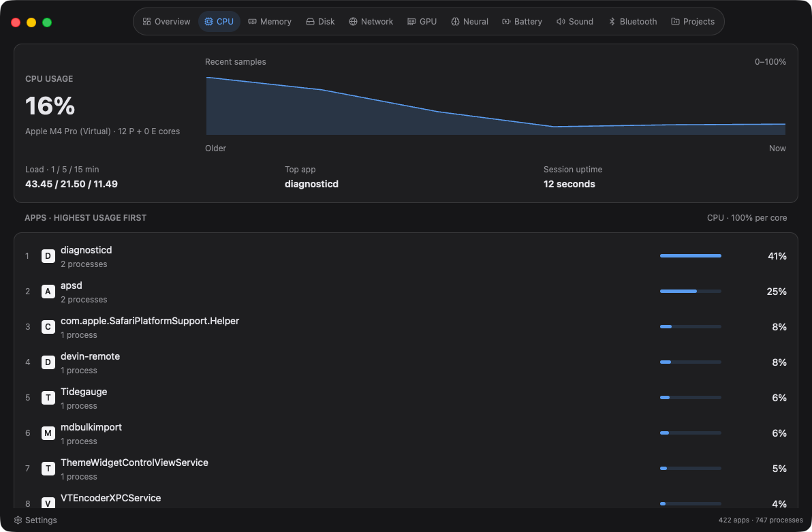
Task: Click the diagnosticd letter D icon
Action: pyautogui.click(x=48, y=256)
